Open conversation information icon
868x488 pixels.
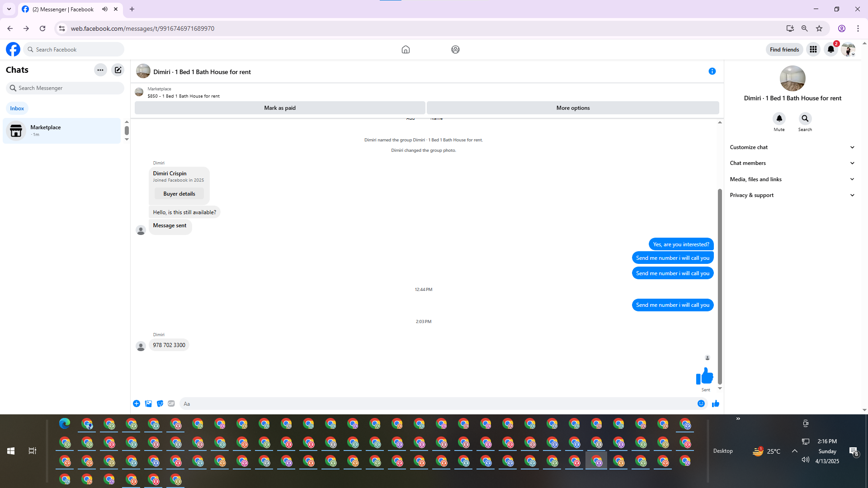point(712,71)
